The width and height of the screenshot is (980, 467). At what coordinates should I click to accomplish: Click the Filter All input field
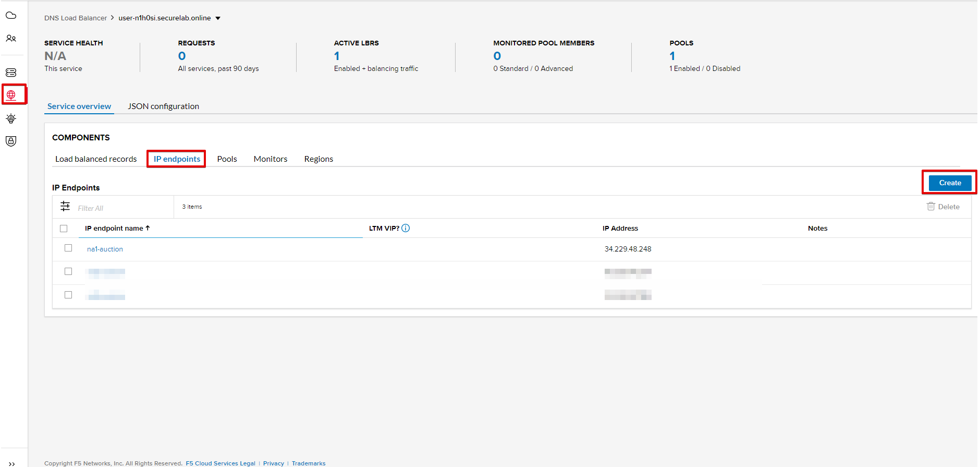[123, 208]
